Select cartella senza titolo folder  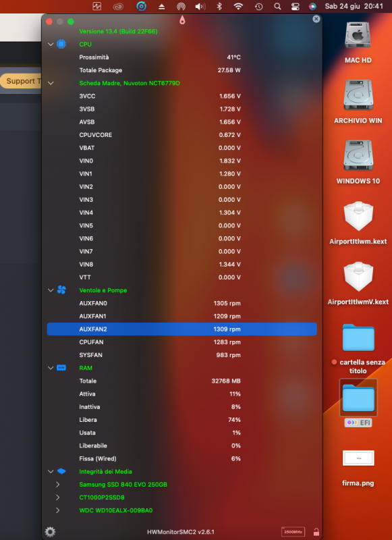358,337
